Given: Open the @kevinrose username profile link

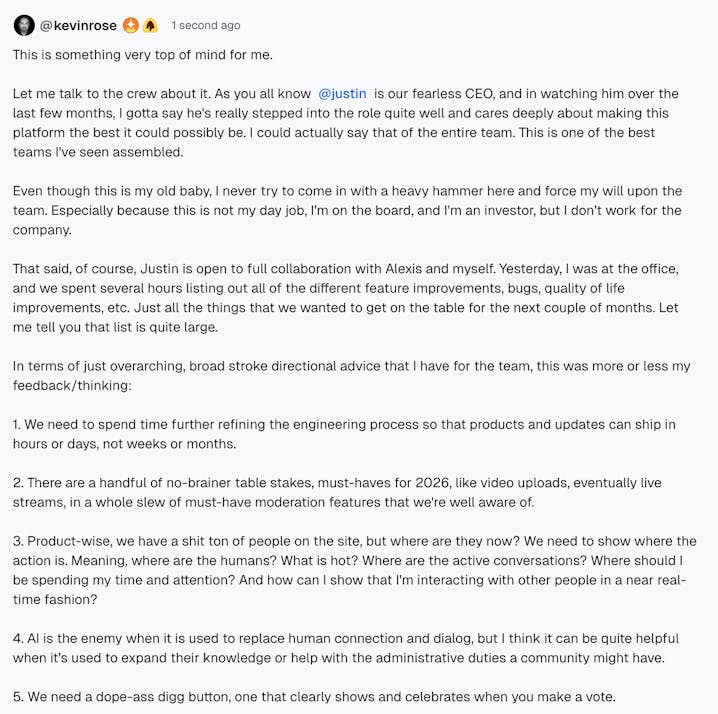Looking at the screenshot, I should (x=77, y=25).
